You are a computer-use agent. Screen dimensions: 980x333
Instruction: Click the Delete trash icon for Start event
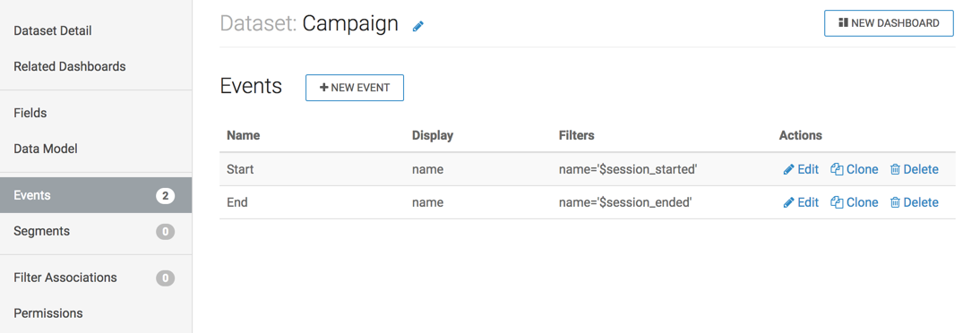coord(895,169)
